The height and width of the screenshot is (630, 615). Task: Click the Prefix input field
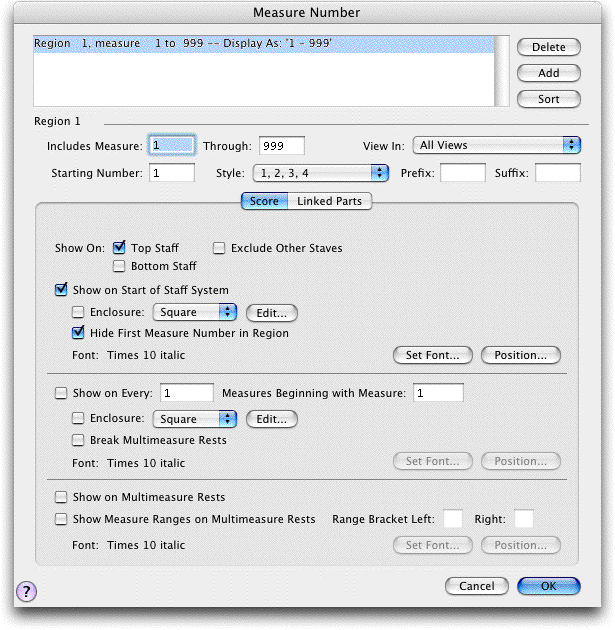[x=463, y=173]
